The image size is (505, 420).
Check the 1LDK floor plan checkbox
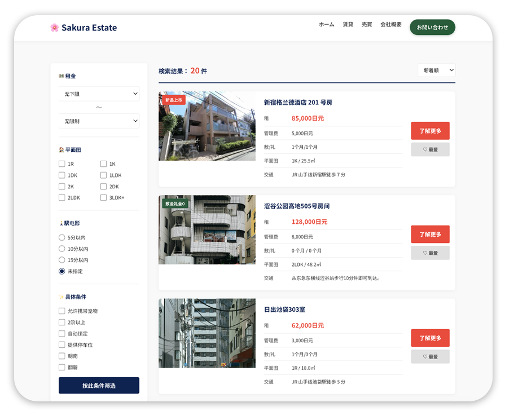(104, 175)
